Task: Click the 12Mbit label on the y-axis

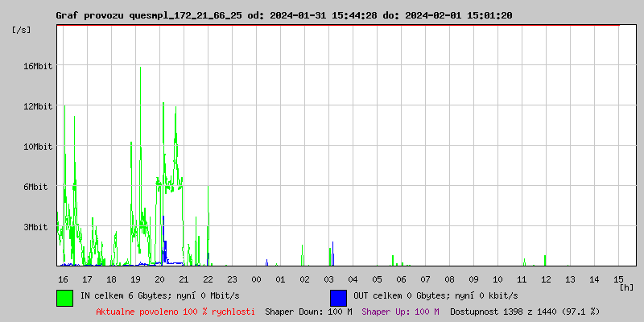Action: pos(38,106)
